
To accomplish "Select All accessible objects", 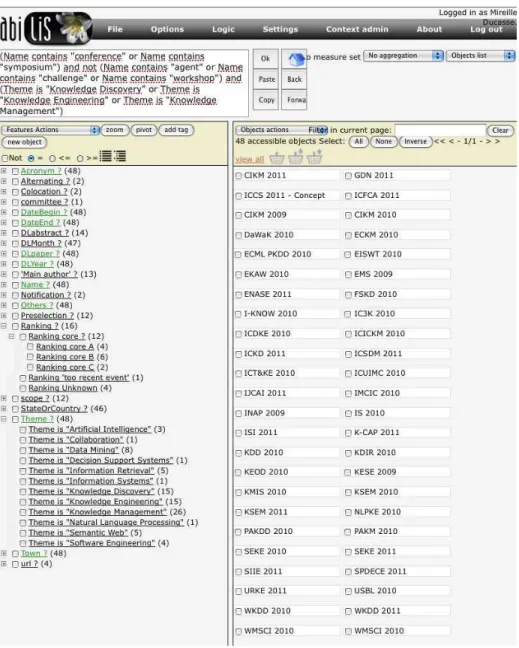I will click(x=358, y=141).
